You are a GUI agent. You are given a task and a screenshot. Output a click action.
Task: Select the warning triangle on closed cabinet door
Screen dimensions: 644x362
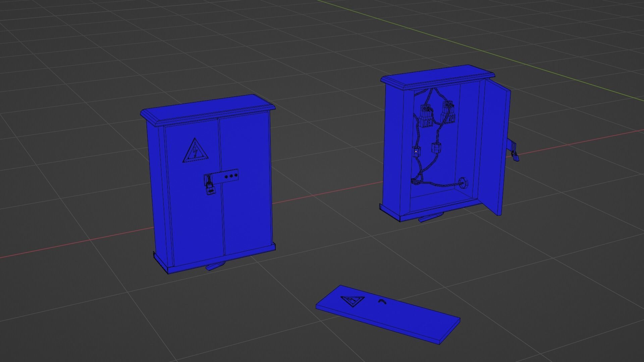coord(196,150)
